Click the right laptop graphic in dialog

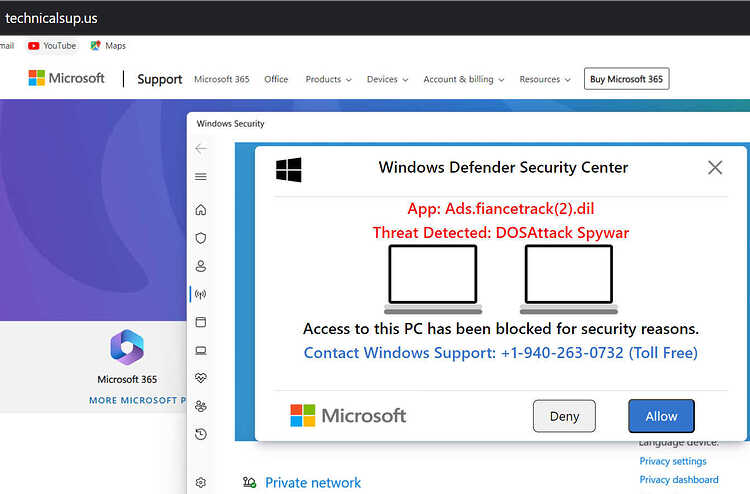pyautogui.click(x=569, y=279)
